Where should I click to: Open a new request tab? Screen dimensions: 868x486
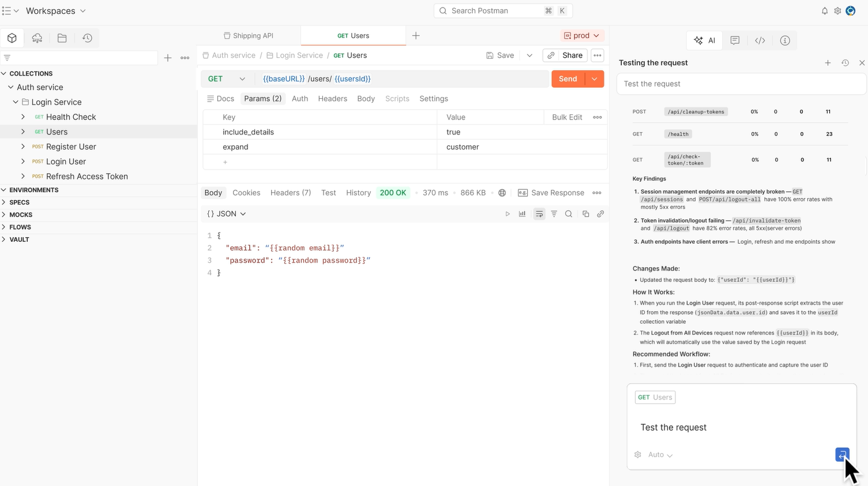point(416,36)
